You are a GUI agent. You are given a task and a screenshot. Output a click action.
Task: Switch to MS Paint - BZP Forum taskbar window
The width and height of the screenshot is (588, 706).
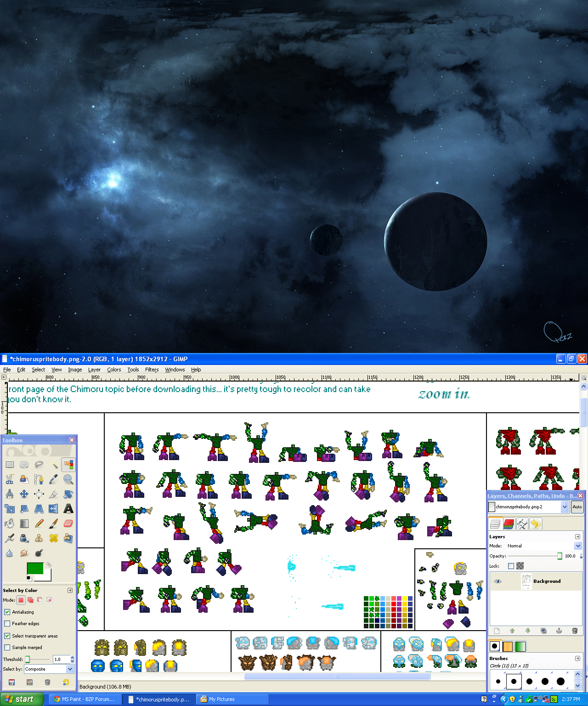point(85,699)
